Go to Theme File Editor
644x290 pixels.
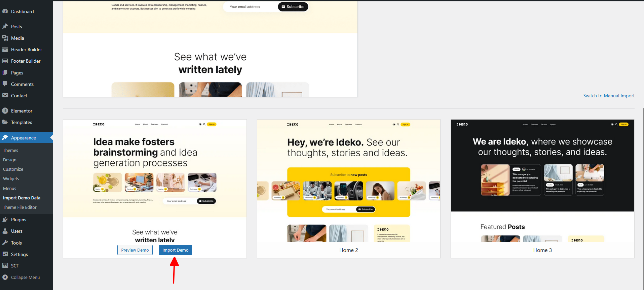(20, 207)
